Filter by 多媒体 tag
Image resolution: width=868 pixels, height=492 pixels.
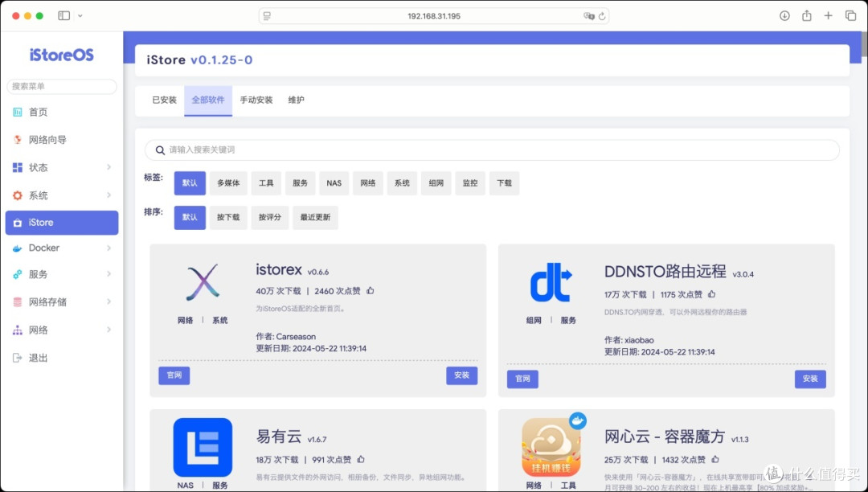tap(228, 183)
